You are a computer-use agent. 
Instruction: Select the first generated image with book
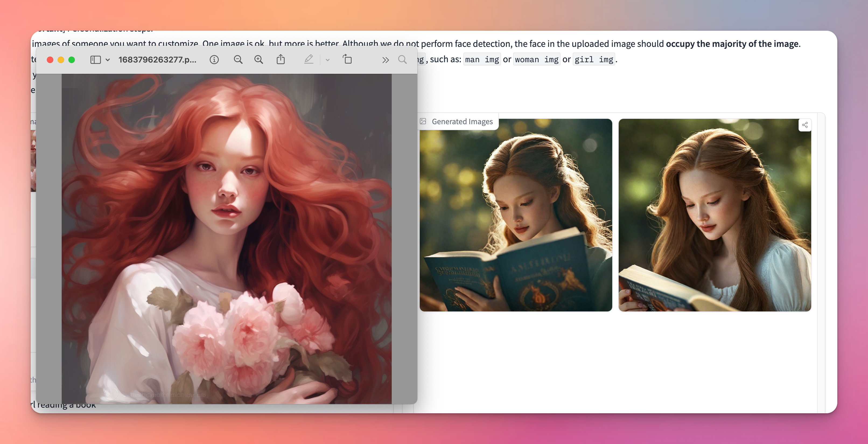coord(516,216)
